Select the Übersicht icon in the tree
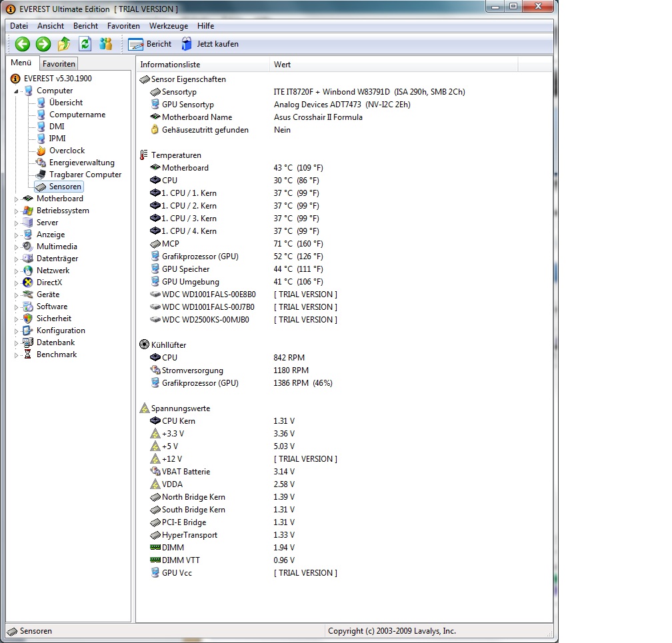Image resolution: width=672 pixels, height=643 pixels. coord(41,103)
